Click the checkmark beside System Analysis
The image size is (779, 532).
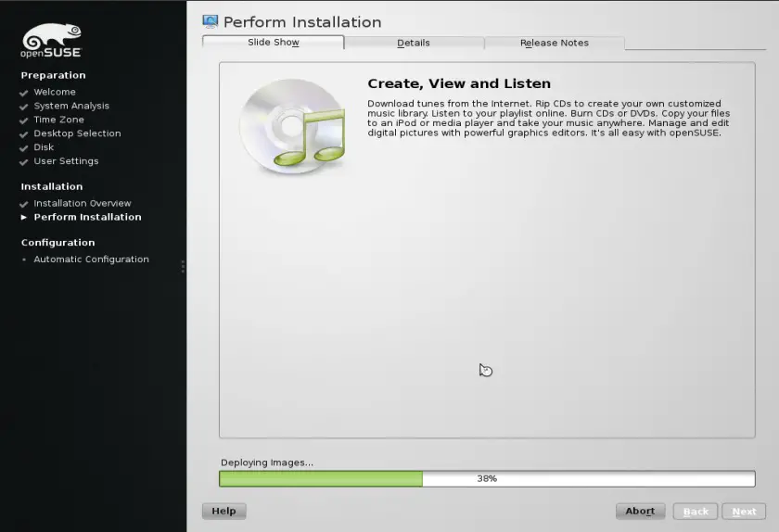23,107
